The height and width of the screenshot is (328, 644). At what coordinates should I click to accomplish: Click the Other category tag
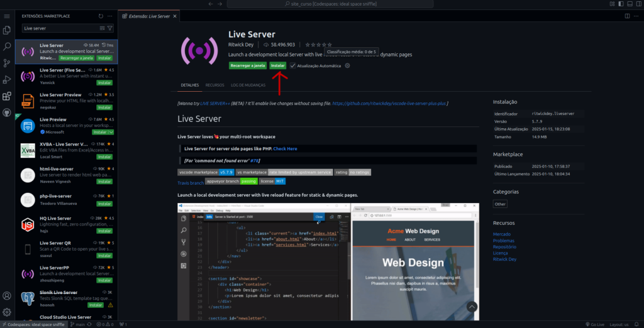[x=500, y=204]
